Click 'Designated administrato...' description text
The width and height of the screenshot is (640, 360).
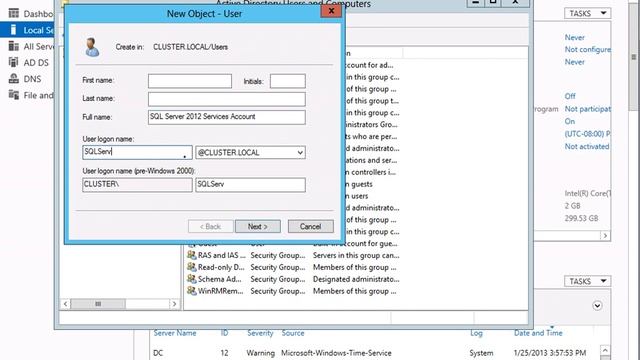(x=356, y=279)
